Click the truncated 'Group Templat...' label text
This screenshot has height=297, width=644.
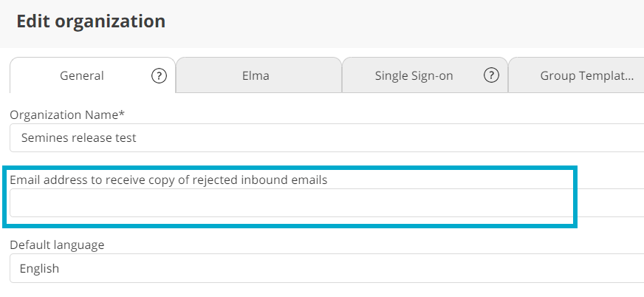(587, 75)
